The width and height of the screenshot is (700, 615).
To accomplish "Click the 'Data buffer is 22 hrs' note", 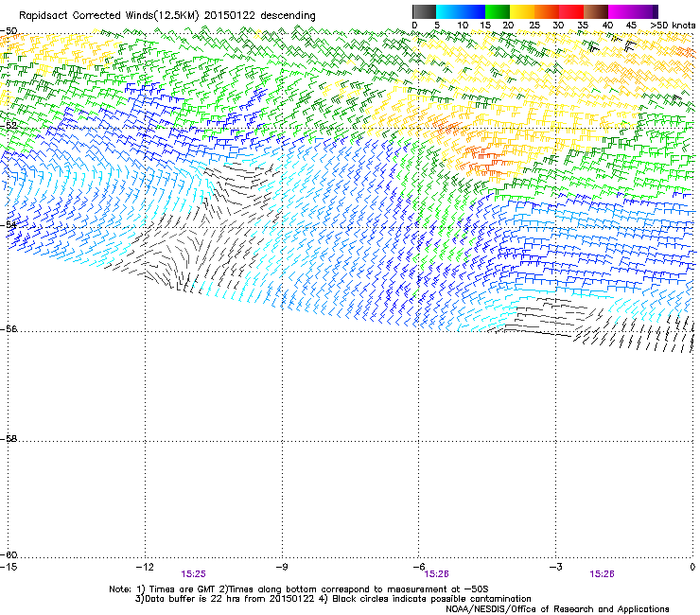I will point(224,599).
